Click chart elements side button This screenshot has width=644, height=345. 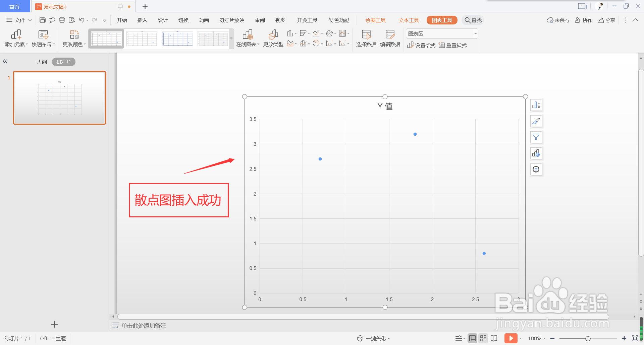(x=536, y=105)
